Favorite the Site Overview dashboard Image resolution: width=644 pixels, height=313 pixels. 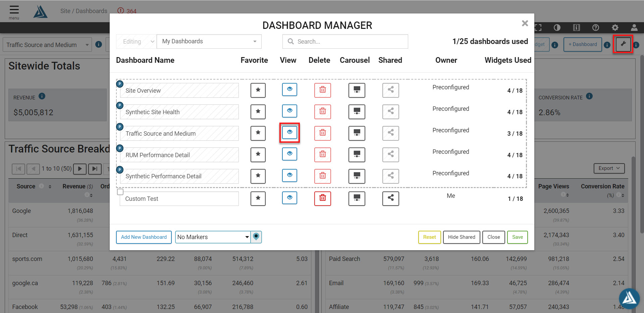coord(258,90)
